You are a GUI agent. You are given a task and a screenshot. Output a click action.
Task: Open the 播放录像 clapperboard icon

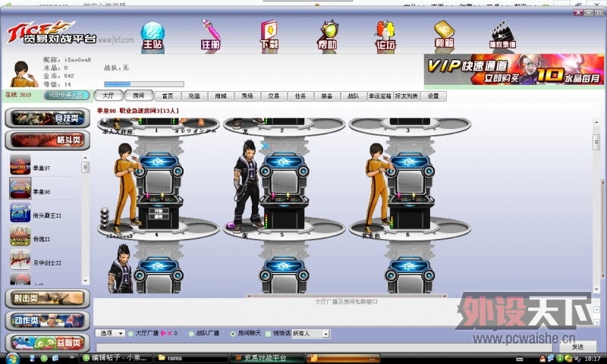(502, 35)
